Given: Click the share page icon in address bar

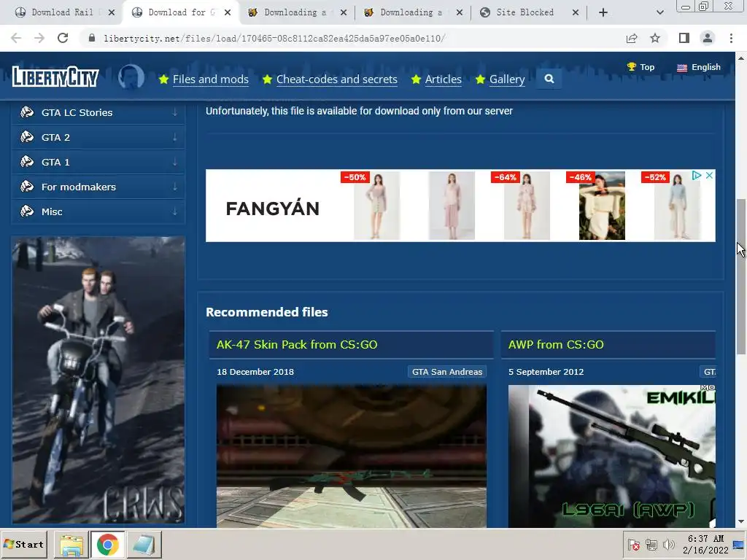Looking at the screenshot, I should tap(632, 38).
